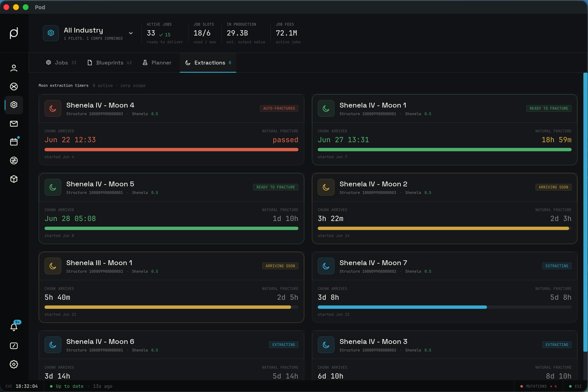Click the Shenela IV - Moon 6 title

coord(100,342)
